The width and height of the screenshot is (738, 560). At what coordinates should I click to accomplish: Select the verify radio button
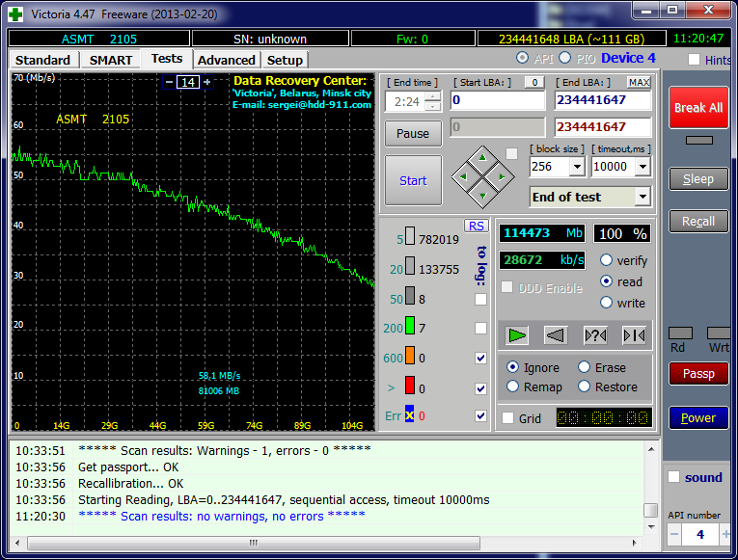607,260
